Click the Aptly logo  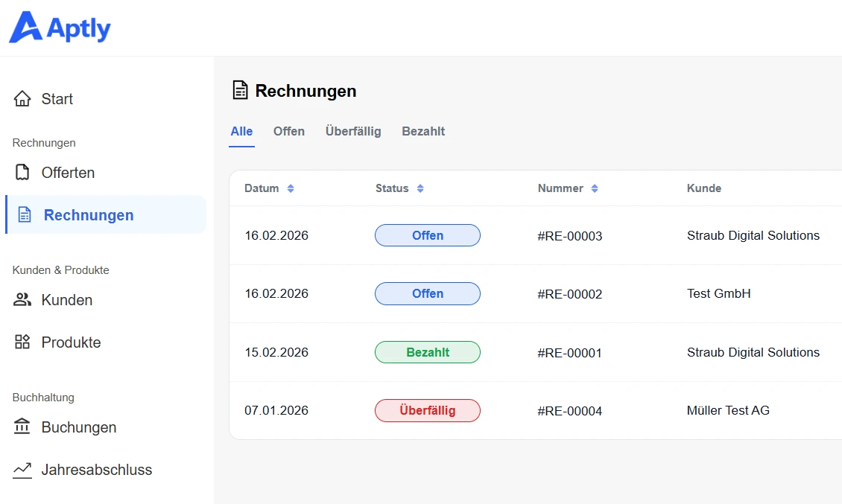pos(60,28)
